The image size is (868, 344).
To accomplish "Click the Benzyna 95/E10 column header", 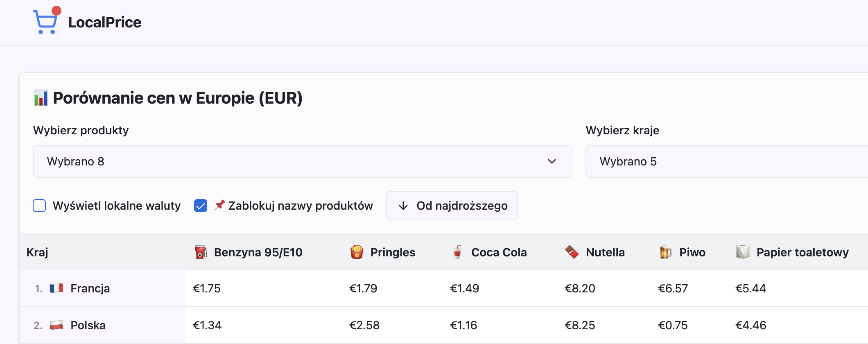I will pos(258,252).
